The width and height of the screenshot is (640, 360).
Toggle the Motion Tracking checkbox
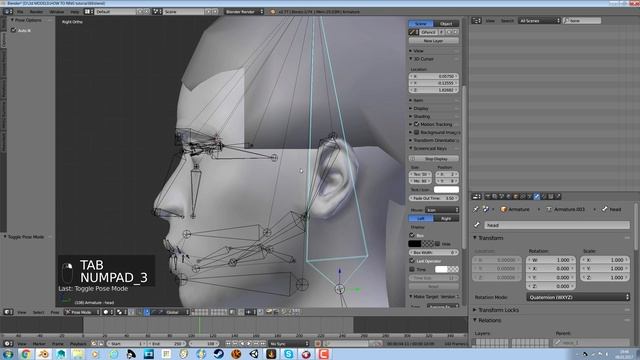(416, 124)
